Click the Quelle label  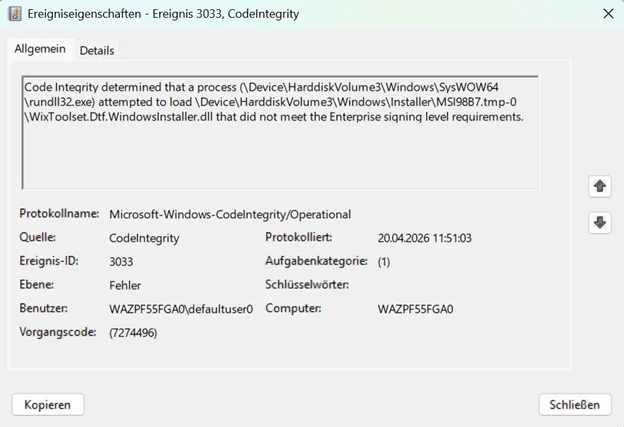[37, 237]
